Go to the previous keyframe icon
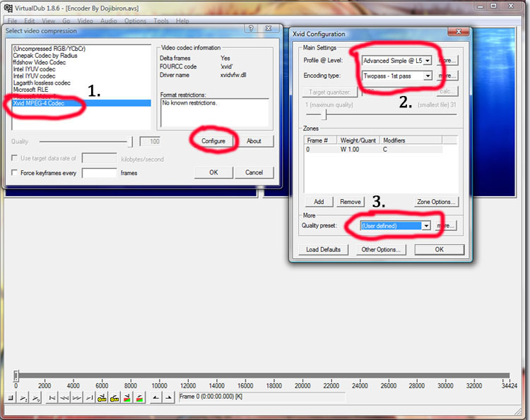 point(102,397)
